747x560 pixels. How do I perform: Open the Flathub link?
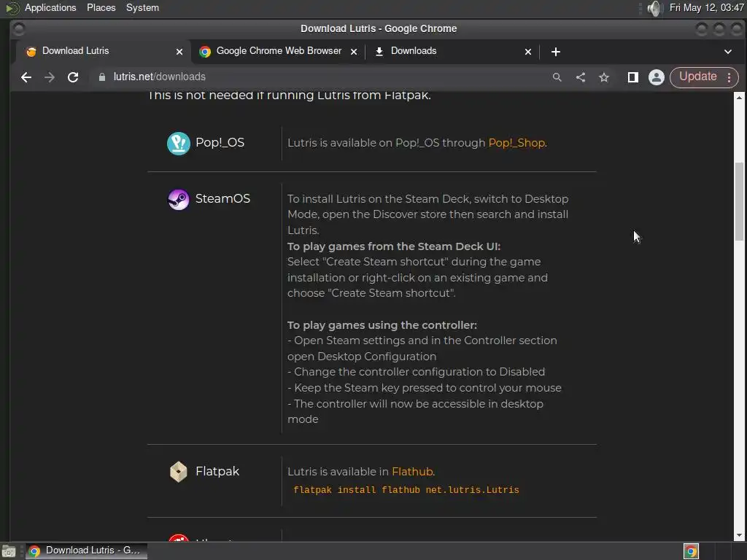[x=412, y=472]
